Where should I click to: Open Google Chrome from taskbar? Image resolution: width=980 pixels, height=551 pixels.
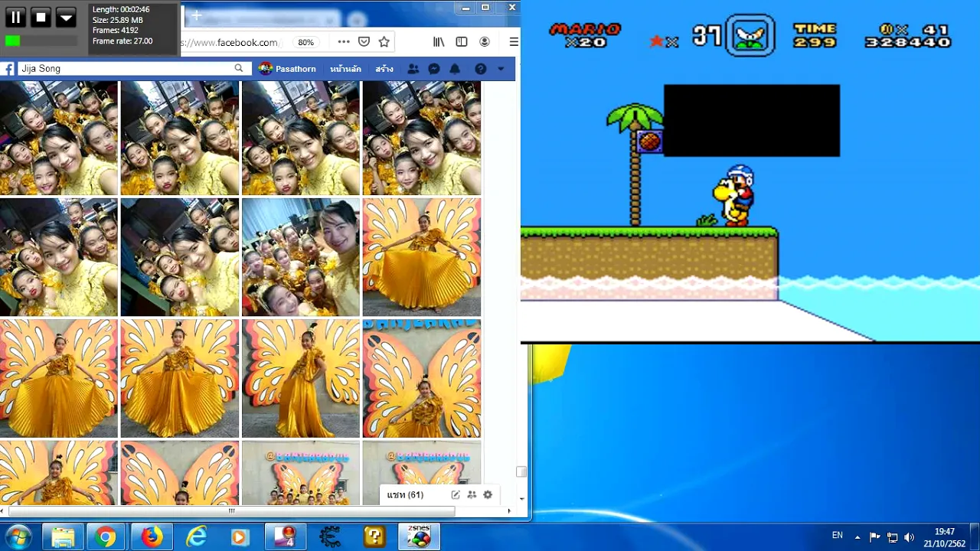[x=106, y=537]
